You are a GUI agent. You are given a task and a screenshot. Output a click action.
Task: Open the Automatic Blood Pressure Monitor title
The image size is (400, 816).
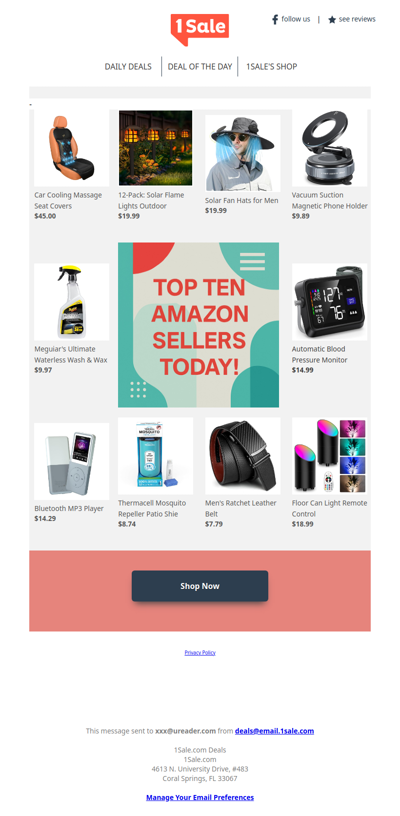pos(319,354)
